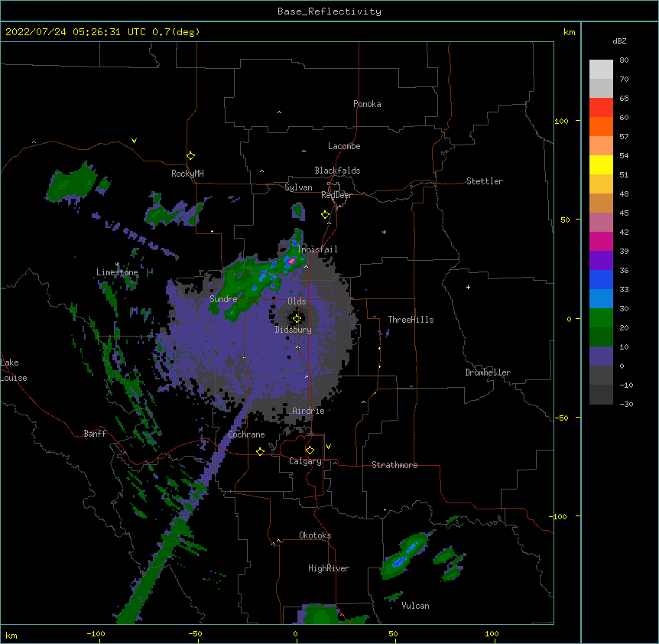Pick the dark orange legend swatch below 60
Screen dimensions: 659x644
click(601, 126)
